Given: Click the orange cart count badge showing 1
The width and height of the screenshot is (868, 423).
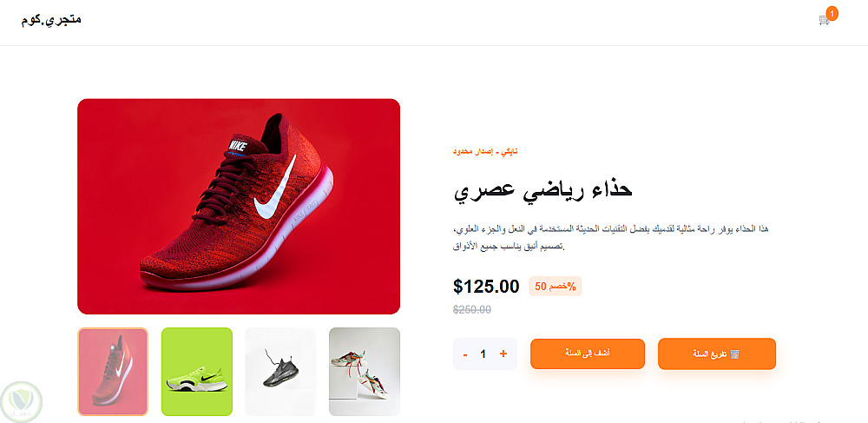Looking at the screenshot, I should 832,13.
